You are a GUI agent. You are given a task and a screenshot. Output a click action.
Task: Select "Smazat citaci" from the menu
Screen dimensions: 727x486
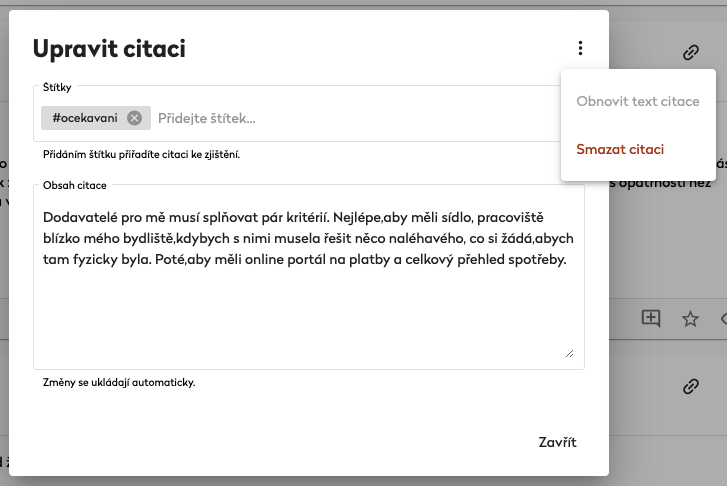click(620, 149)
